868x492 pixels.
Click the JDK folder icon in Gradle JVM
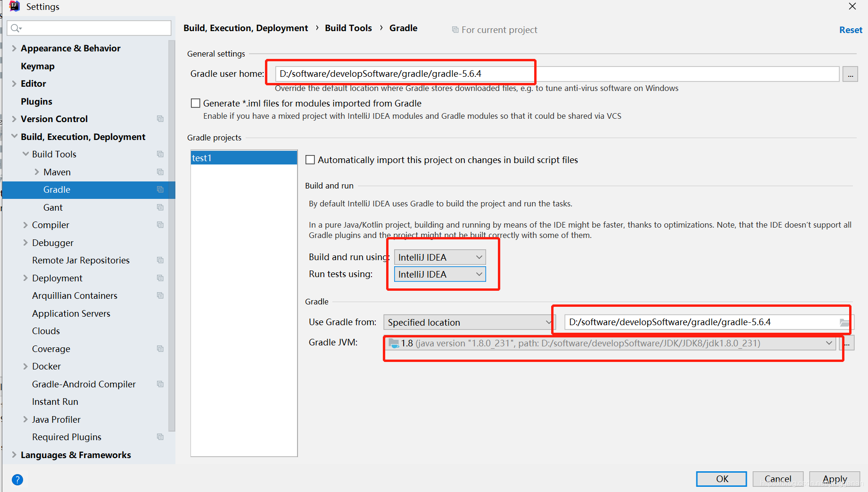[x=394, y=344]
